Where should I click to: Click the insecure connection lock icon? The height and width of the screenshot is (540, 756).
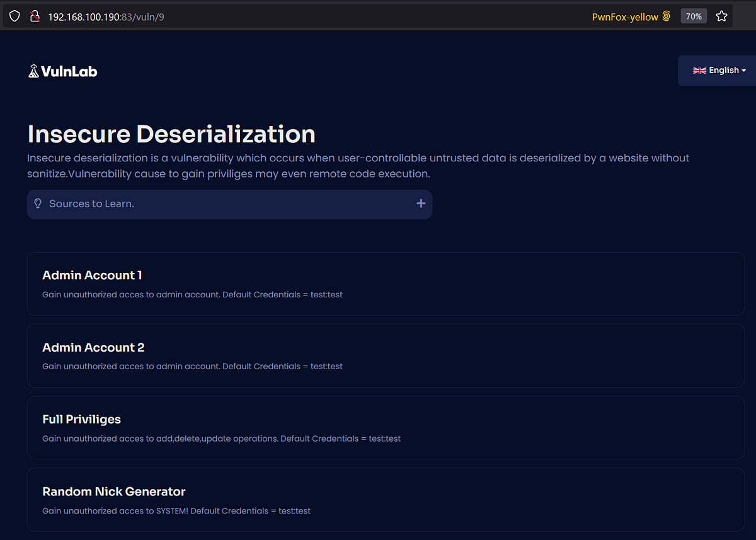[x=35, y=16]
